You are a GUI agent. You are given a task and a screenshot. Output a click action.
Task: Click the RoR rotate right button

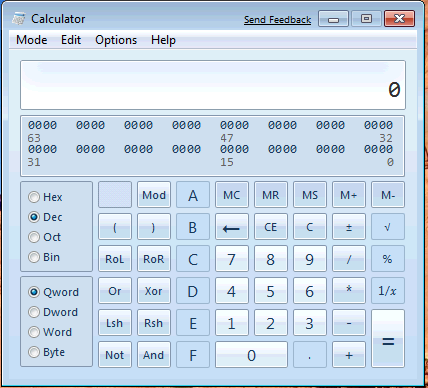[x=154, y=259]
